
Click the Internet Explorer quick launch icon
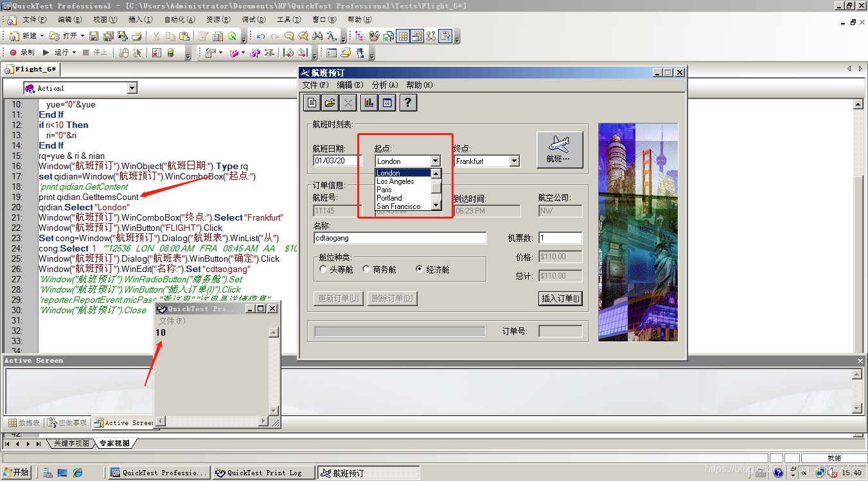[78, 473]
